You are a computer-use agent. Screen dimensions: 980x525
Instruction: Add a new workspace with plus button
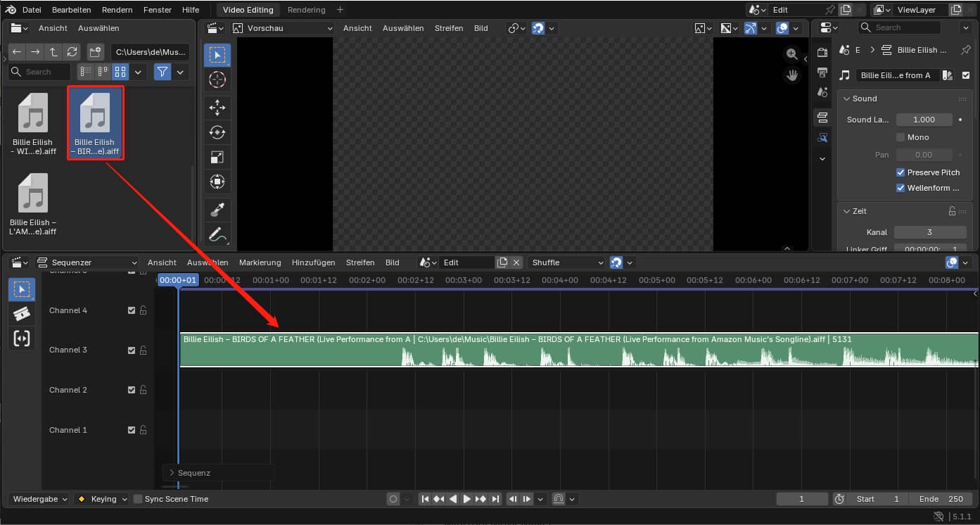click(341, 10)
